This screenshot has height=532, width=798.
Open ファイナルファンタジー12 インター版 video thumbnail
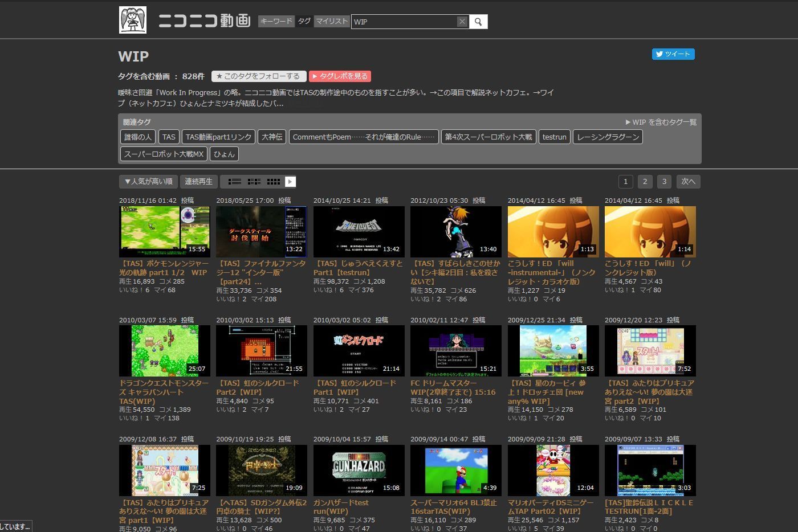[262, 232]
